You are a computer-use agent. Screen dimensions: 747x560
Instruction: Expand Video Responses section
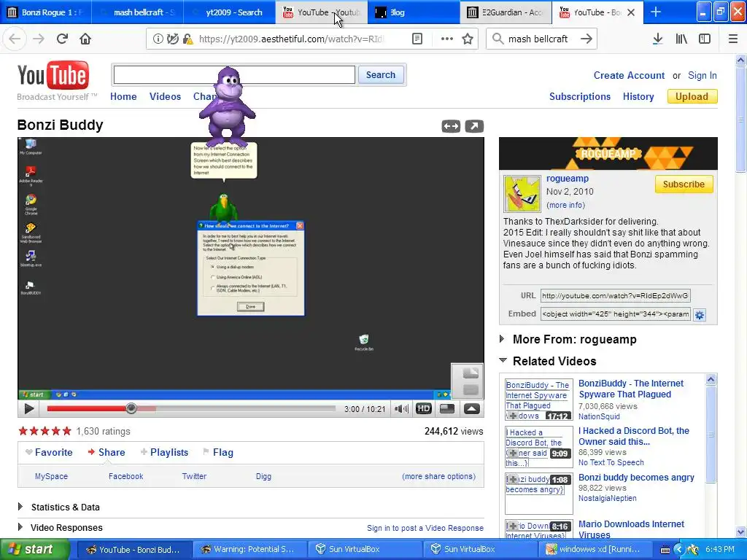coord(20,527)
